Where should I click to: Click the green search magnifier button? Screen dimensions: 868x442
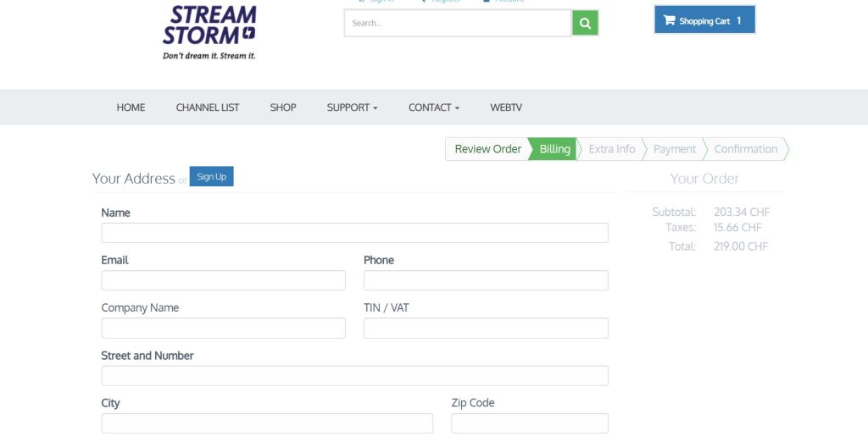585,23
